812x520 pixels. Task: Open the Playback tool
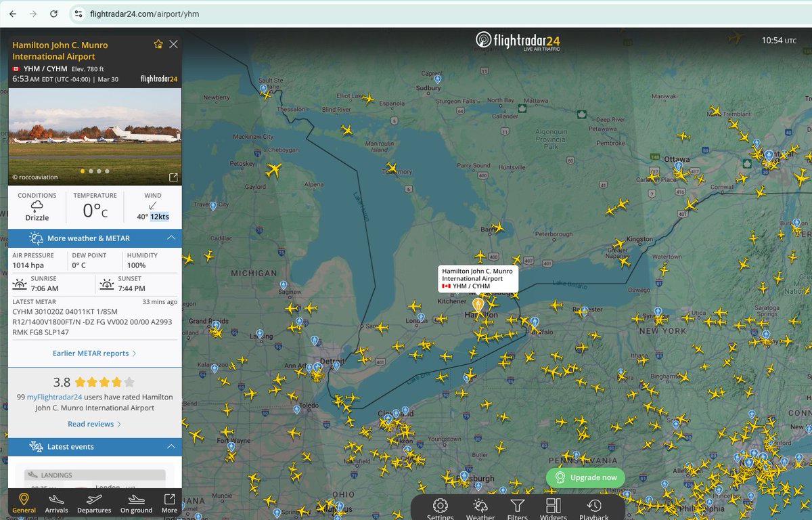coord(593,509)
